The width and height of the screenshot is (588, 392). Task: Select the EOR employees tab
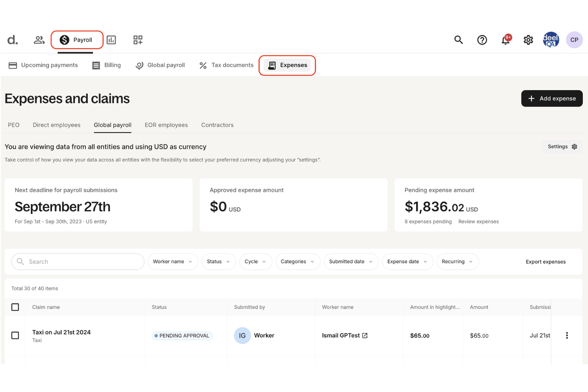(166, 125)
